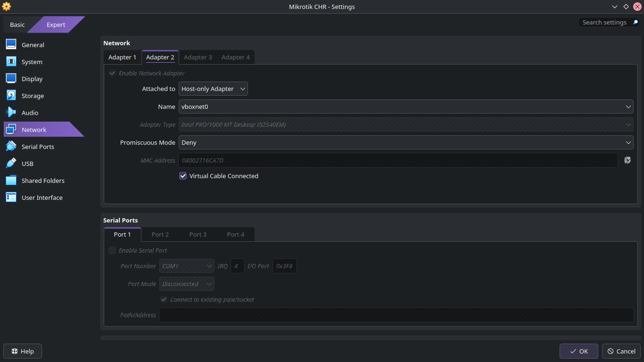This screenshot has height=362, width=644.
Task: Click the Cancel button
Action: click(621, 351)
